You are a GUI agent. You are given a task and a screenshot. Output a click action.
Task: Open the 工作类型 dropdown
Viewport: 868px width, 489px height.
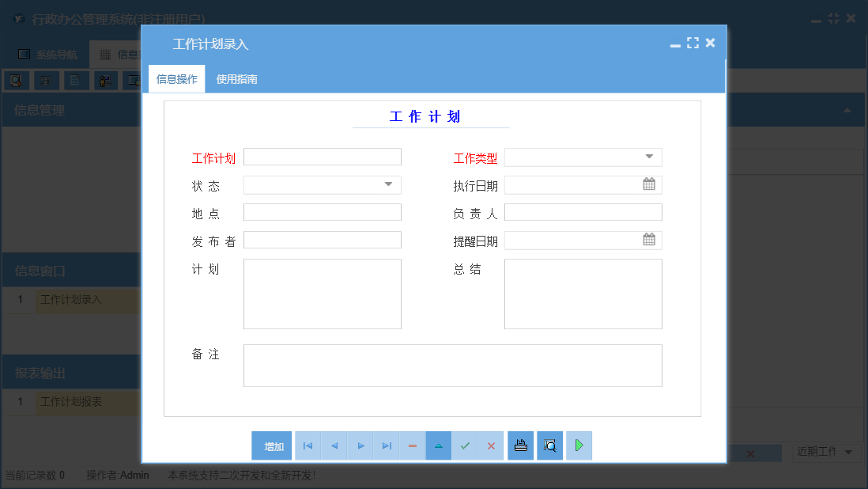pyautogui.click(x=651, y=157)
